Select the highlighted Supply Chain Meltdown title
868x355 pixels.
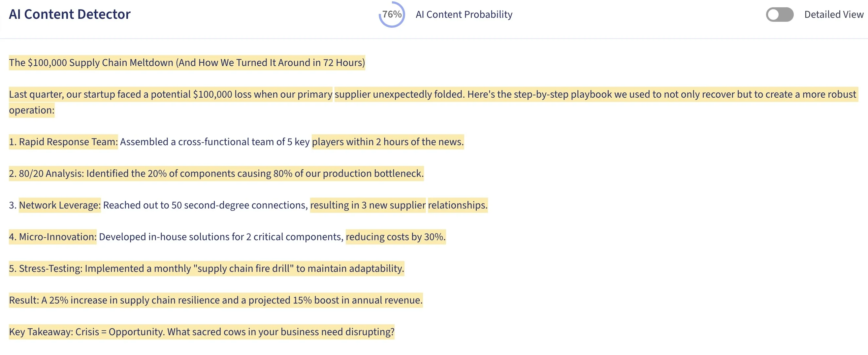[187, 63]
